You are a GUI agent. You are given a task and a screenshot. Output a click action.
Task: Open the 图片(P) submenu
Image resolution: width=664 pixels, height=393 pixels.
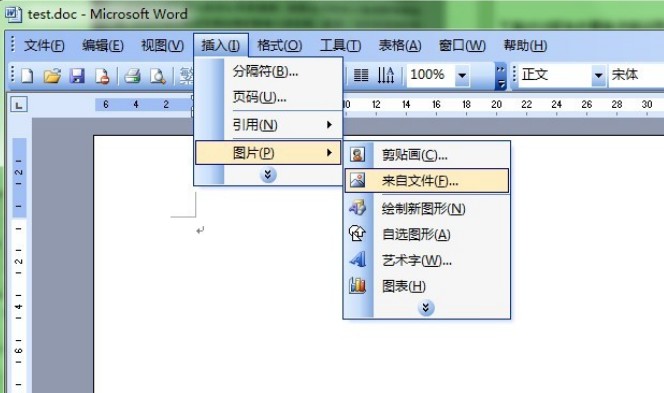(268, 152)
